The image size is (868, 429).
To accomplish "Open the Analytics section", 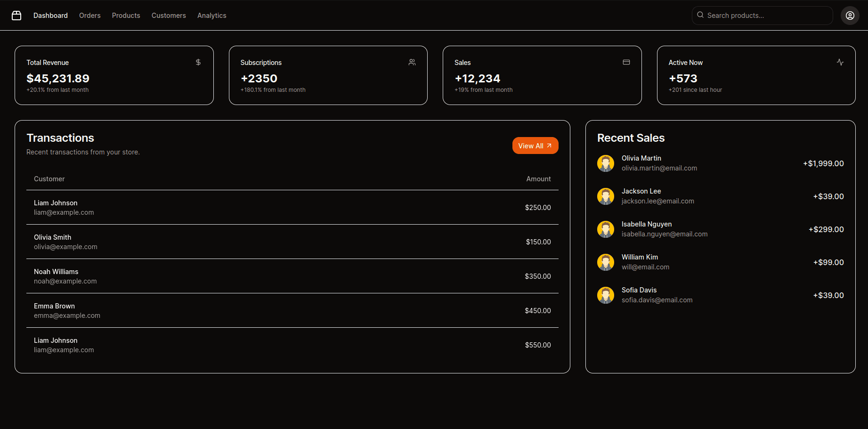I will tap(211, 15).
